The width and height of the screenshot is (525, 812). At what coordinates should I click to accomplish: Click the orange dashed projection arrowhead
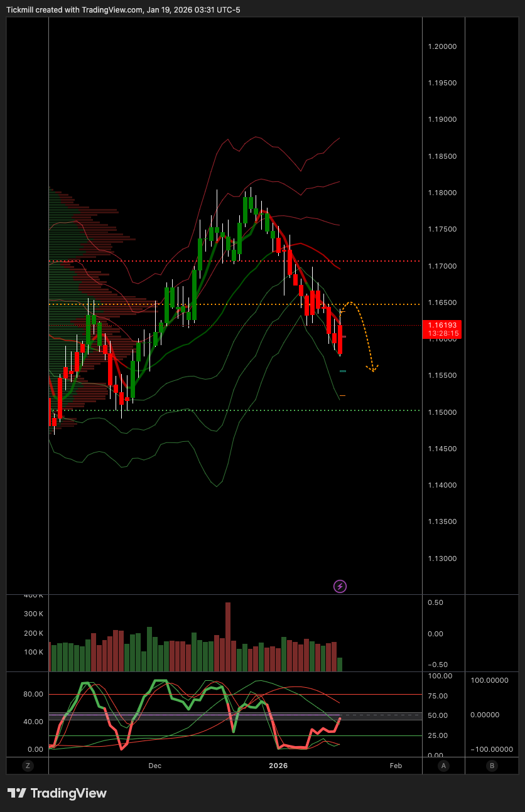[373, 369]
